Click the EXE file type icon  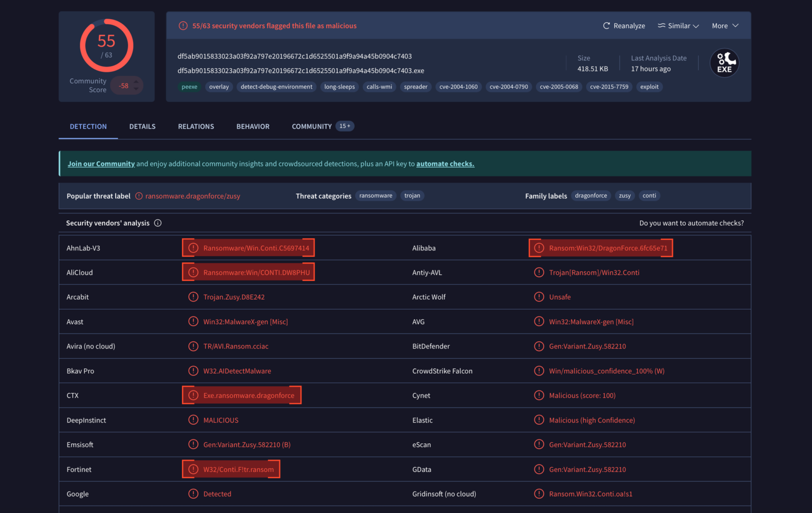click(724, 62)
